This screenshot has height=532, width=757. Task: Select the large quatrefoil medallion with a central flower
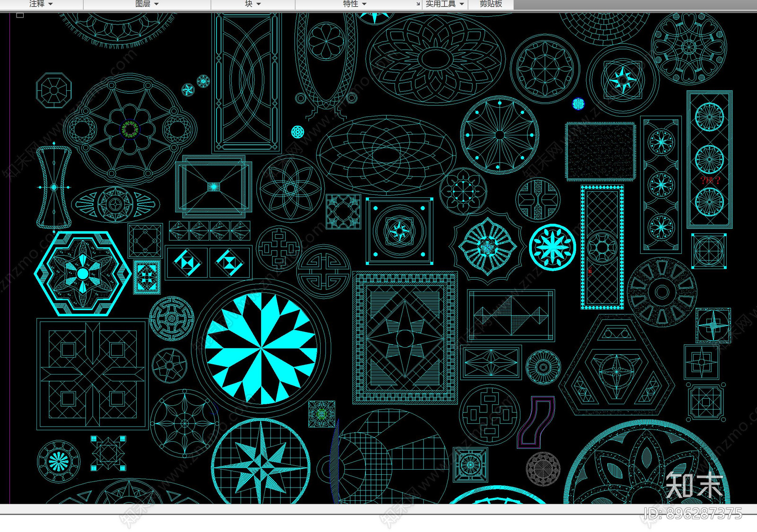pyautogui.click(x=130, y=129)
